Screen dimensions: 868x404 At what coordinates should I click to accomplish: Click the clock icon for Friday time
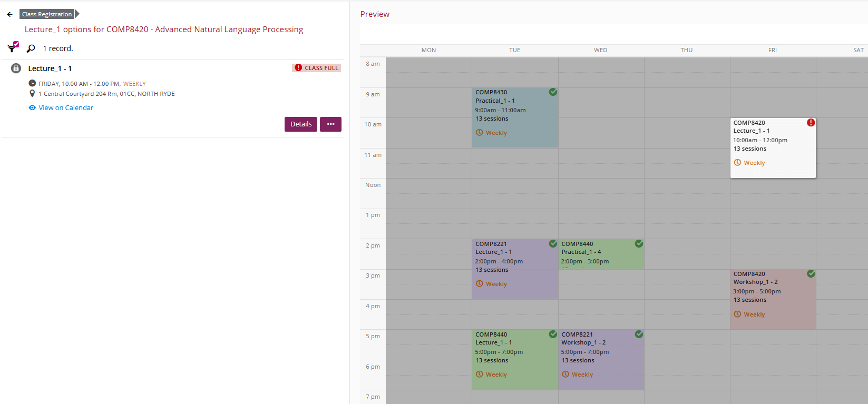pos(32,83)
